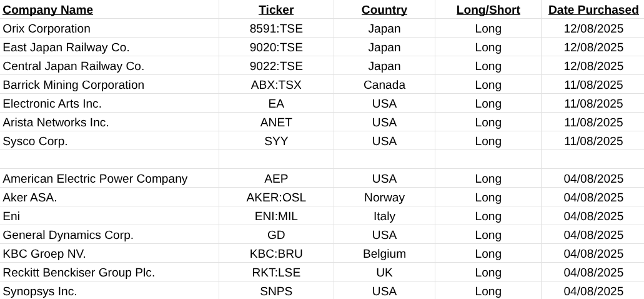Viewport: 644px width, 299px height.
Task: Select the Norway country cell
Action: (384, 198)
